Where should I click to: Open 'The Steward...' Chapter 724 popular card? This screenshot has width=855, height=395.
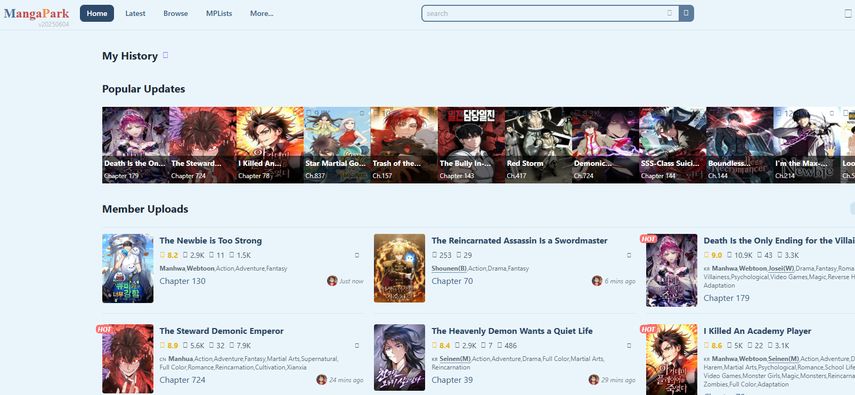pyautogui.click(x=203, y=145)
